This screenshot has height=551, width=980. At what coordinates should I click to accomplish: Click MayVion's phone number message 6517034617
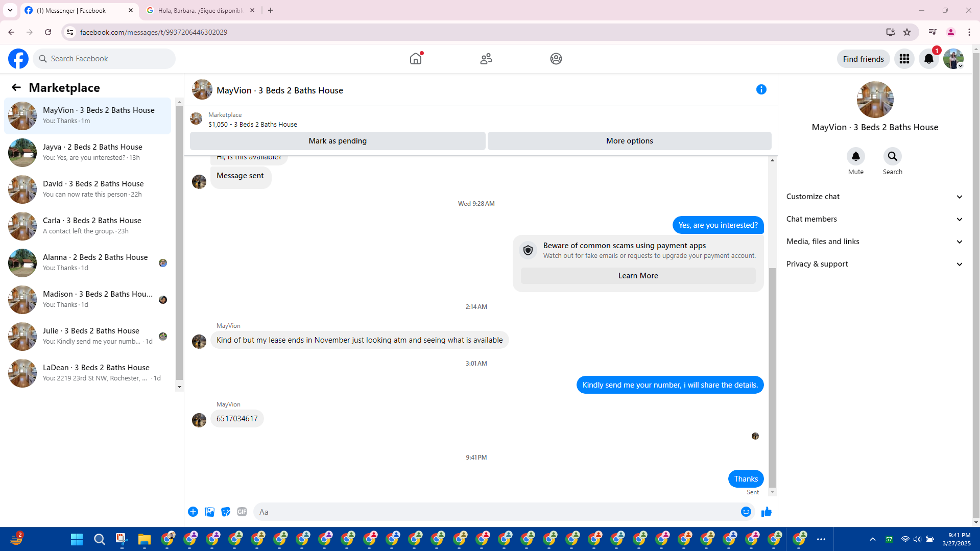click(x=237, y=419)
